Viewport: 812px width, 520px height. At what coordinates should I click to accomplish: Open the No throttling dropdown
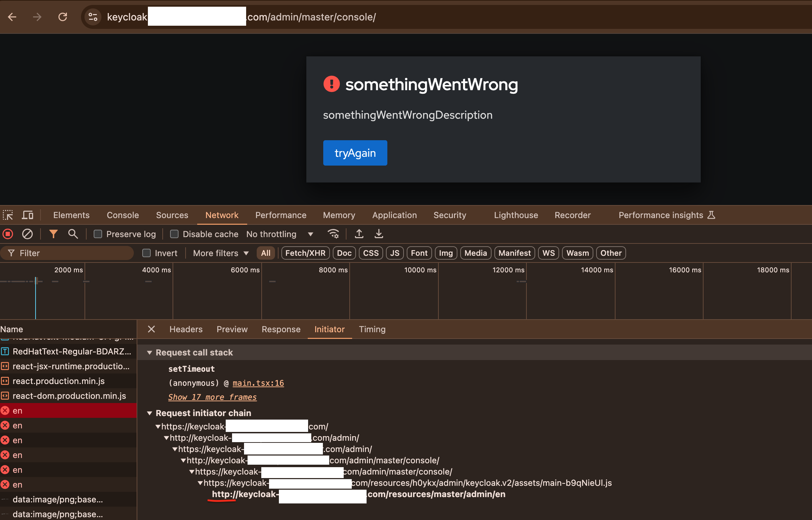point(280,234)
